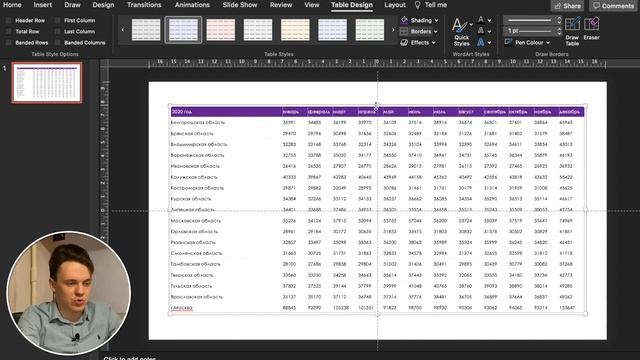Click the Pen Colour pen icon
This screenshot has width=640, height=360.
pos(509,42)
